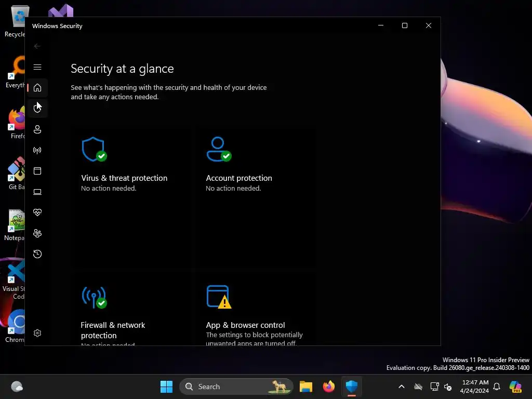Open the Windows Start menu

click(x=166, y=387)
